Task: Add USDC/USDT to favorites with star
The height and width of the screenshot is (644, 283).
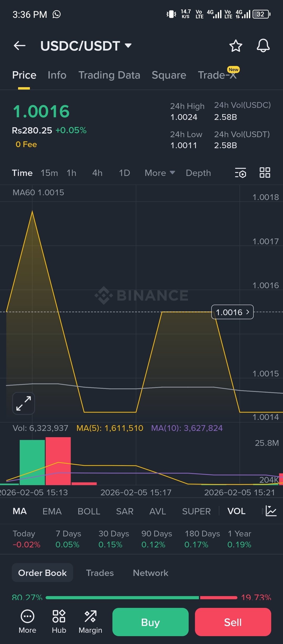Action: click(236, 46)
